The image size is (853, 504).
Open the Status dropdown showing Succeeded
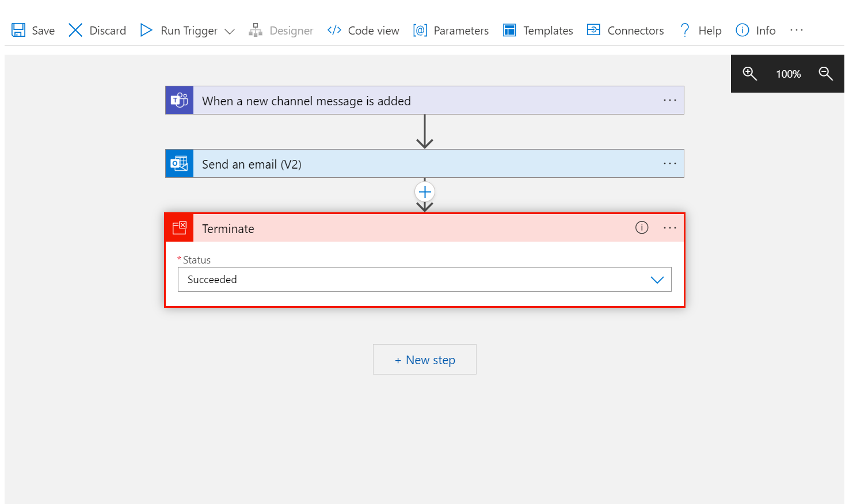click(657, 280)
